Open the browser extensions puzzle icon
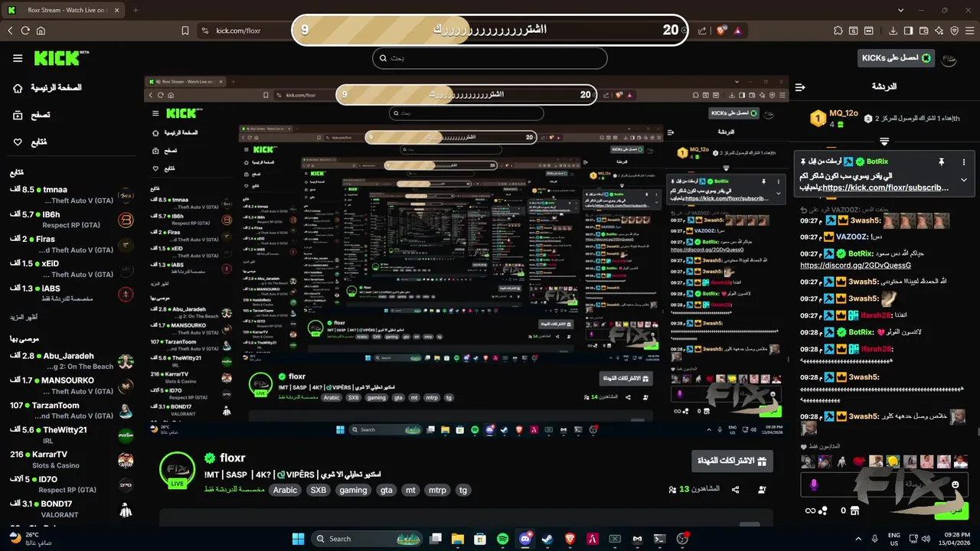Image resolution: width=980 pixels, height=551 pixels. (x=838, y=31)
